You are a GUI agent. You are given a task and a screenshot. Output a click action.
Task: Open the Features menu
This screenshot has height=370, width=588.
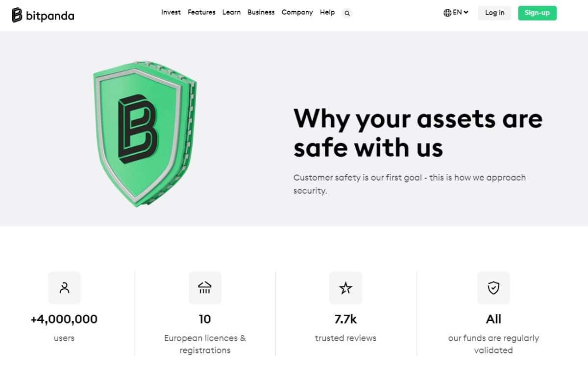click(201, 12)
